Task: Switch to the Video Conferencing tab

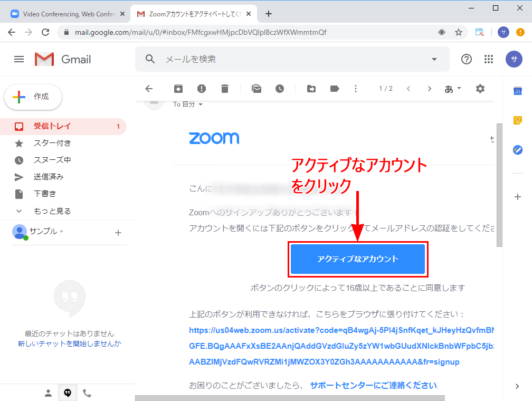Action: tap(66, 14)
